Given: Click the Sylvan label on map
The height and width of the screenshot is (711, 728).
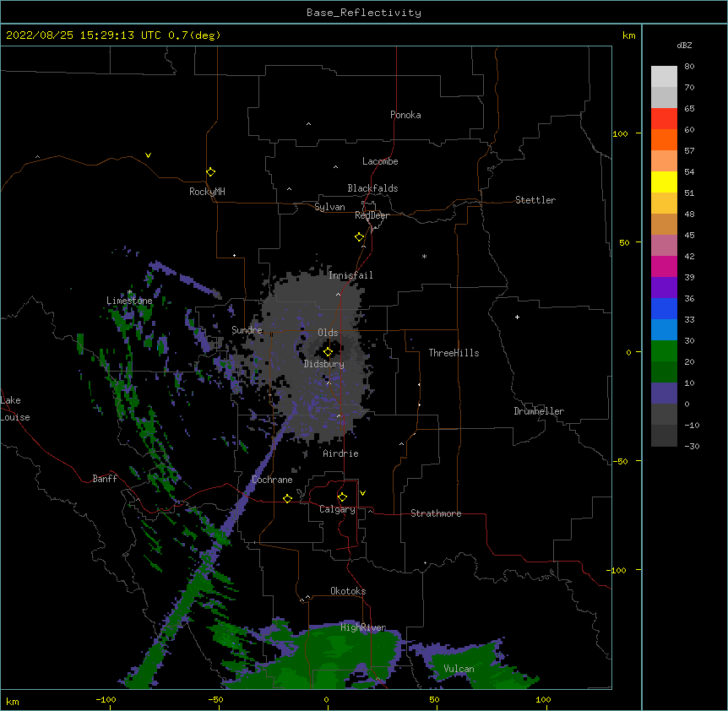Looking at the screenshot, I should [329, 207].
